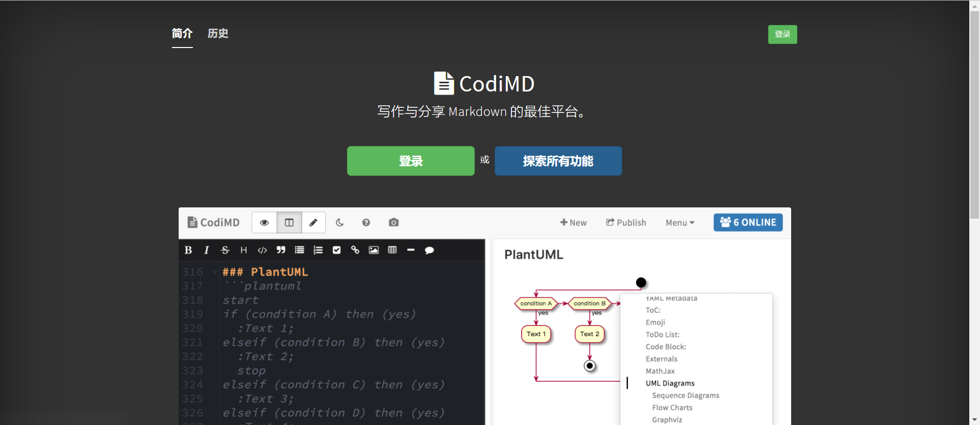Insert inline code with the code icon

[x=262, y=250]
